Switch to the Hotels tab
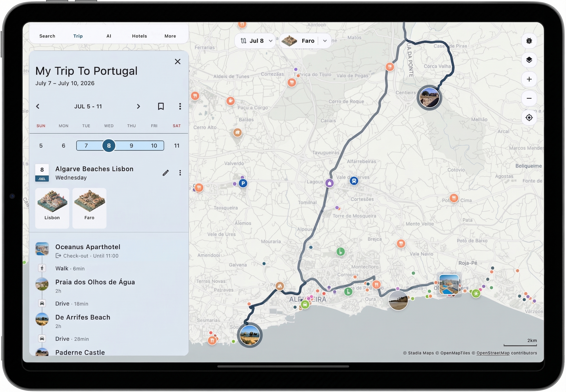The image size is (566, 392). (139, 36)
